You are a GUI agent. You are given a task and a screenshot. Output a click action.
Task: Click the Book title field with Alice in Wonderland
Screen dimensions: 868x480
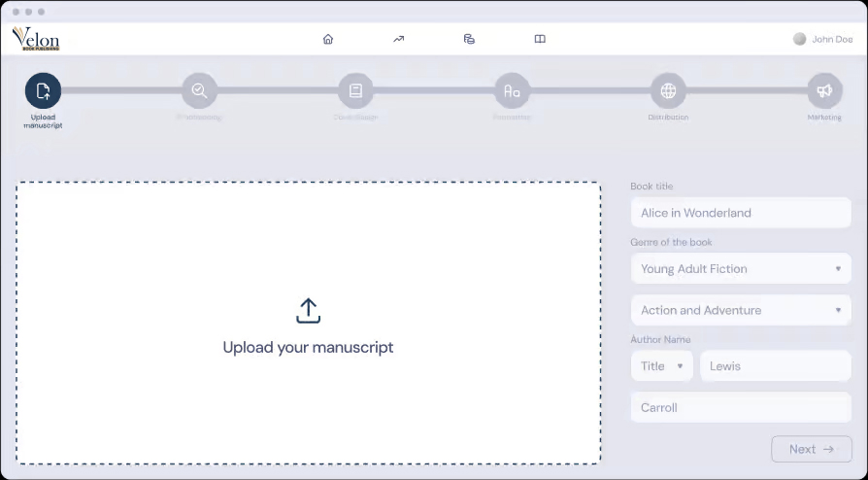pos(741,213)
